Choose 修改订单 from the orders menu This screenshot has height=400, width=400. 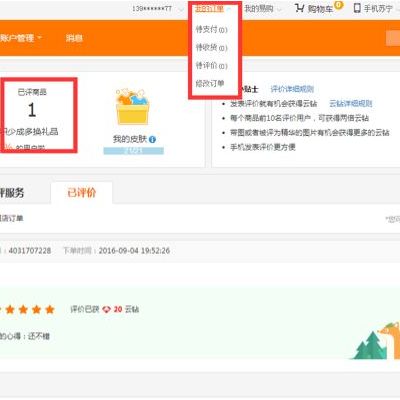point(210,83)
